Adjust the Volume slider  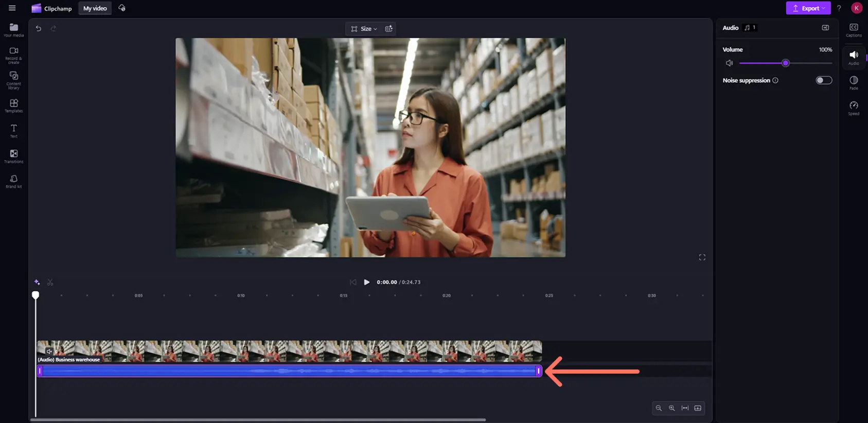point(786,63)
